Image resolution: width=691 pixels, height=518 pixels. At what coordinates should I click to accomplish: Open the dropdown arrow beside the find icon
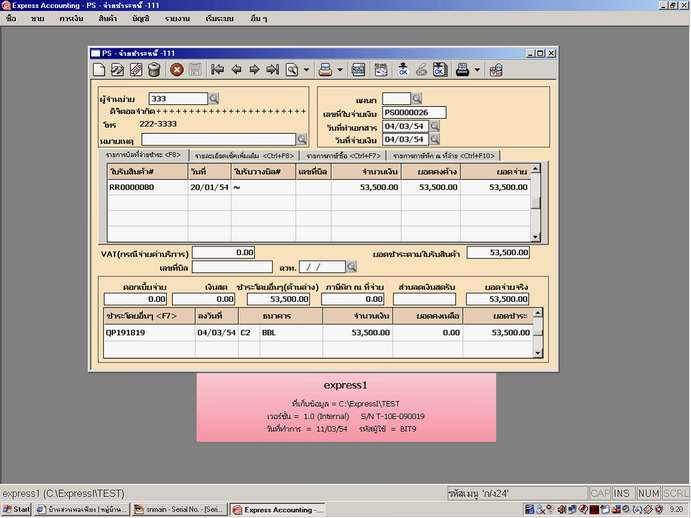306,70
